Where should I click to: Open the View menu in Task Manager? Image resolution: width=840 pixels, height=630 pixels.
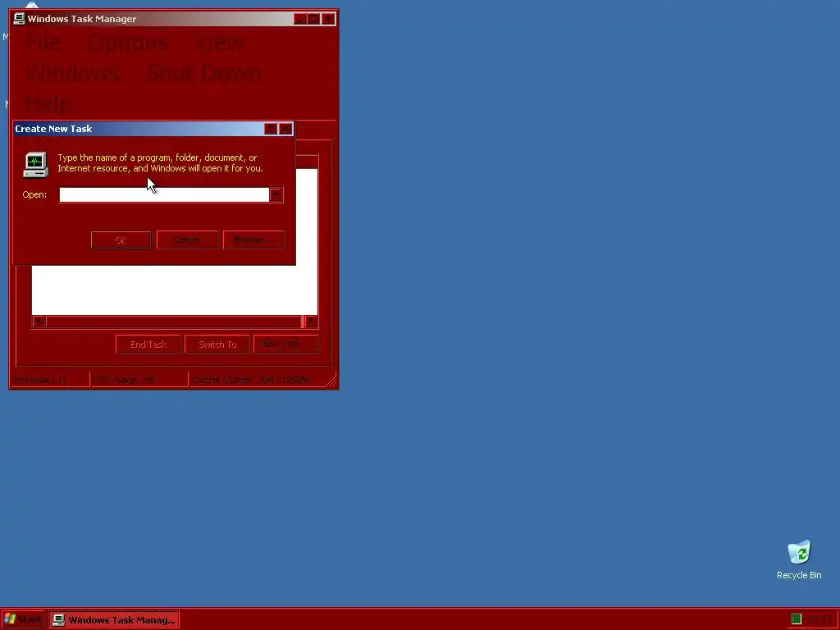220,43
